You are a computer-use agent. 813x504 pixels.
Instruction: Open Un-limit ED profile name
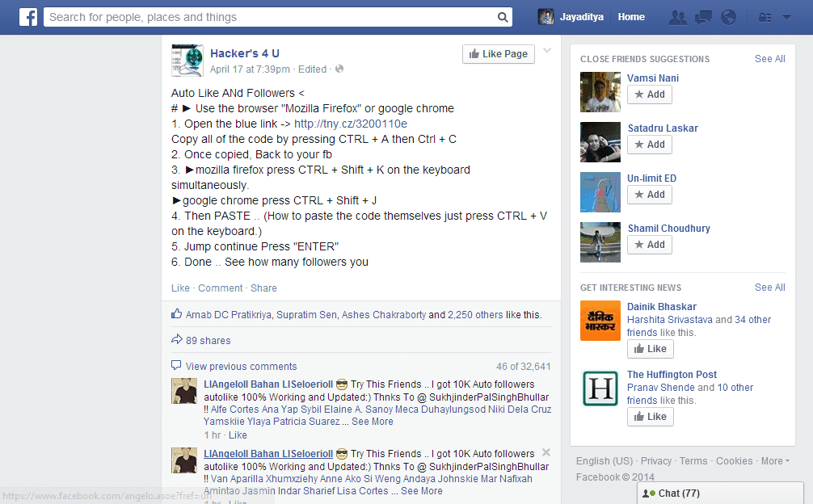point(651,178)
